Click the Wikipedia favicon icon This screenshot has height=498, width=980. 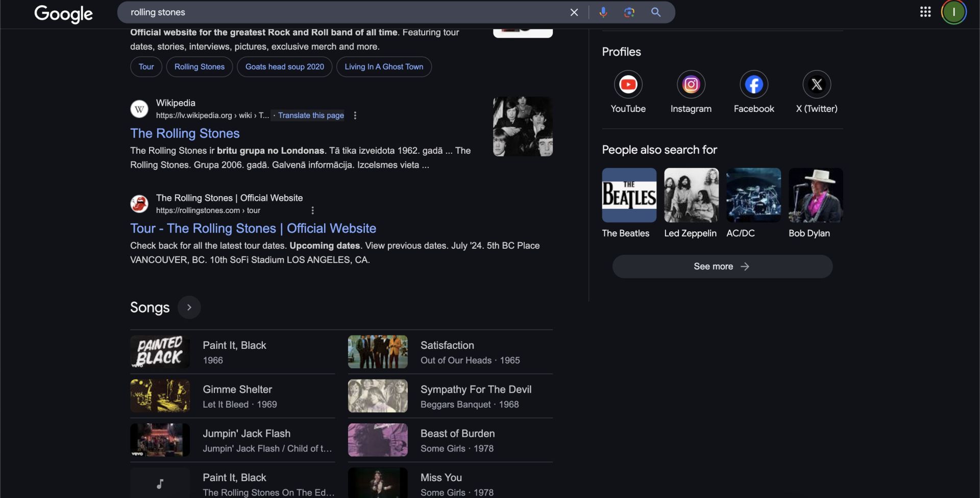(139, 109)
